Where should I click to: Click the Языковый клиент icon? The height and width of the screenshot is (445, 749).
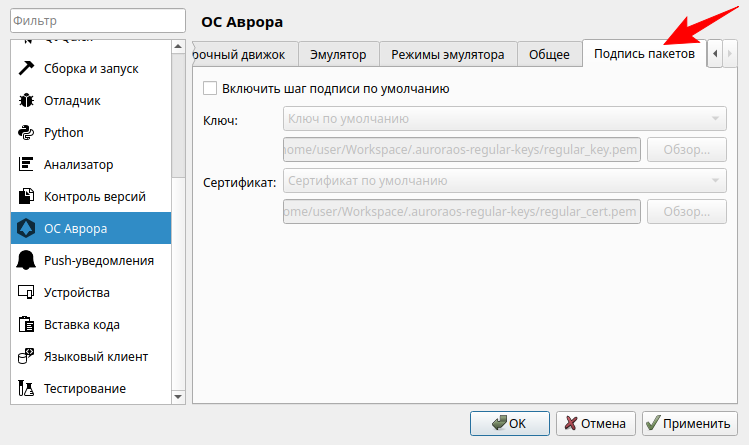26,356
